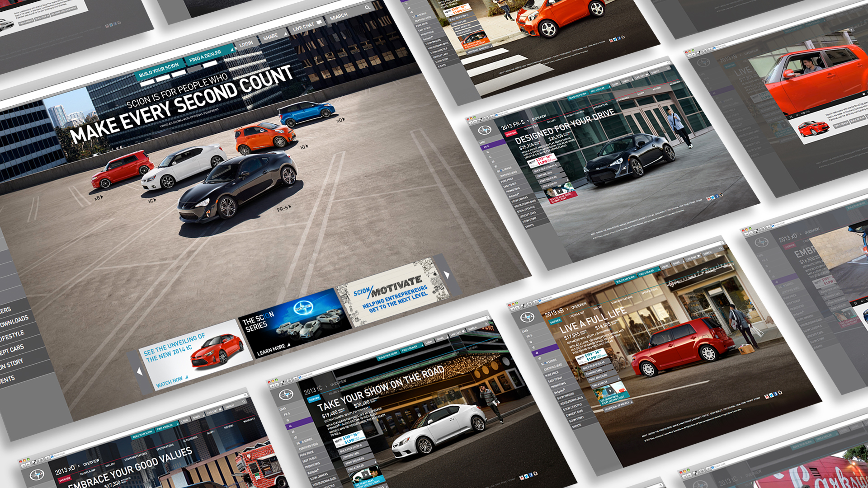Viewport: 868px width, 488px height.
Task: Play the 'See Levi' video in FR-S window
Action: (560, 190)
